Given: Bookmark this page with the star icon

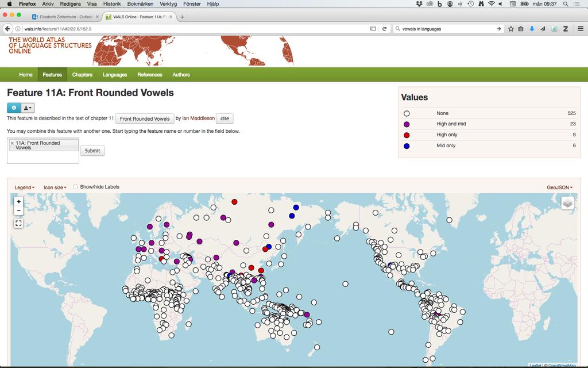Looking at the screenshot, I should tap(510, 29).
